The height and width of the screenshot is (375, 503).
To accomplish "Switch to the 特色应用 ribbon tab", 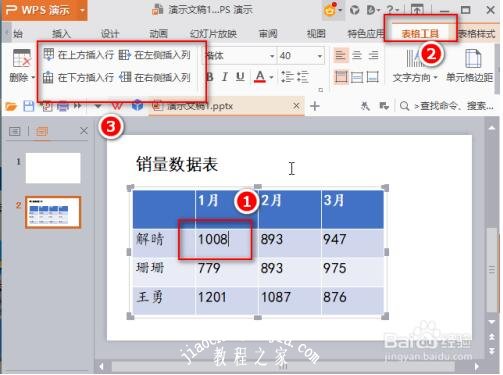I will point(365,34).
